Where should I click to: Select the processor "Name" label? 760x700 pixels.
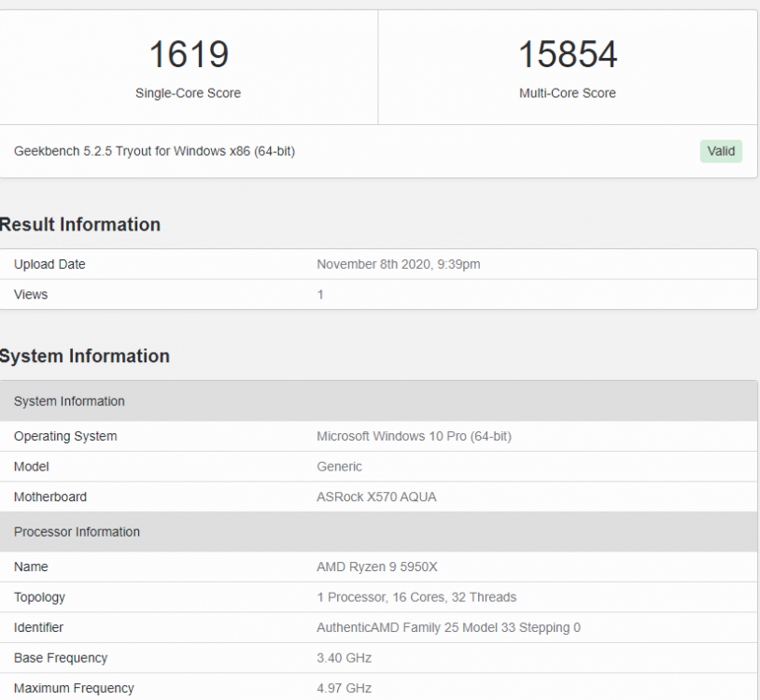click(x=31, y=567)
